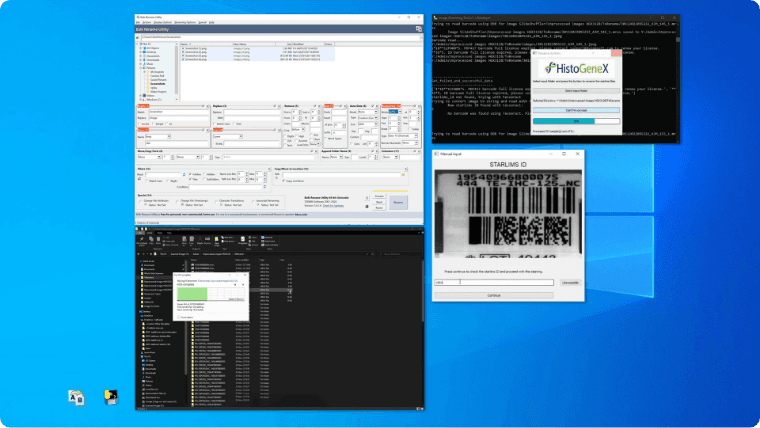Image resolution: width=760 pixels, height=428 pixels.
Task: Click the icon beside the Condition field
Action: tap(265, 187)
